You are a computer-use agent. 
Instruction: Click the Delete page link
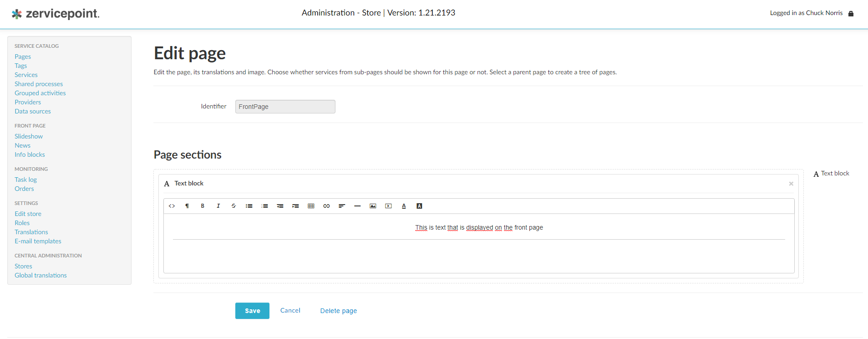[338, 311]
